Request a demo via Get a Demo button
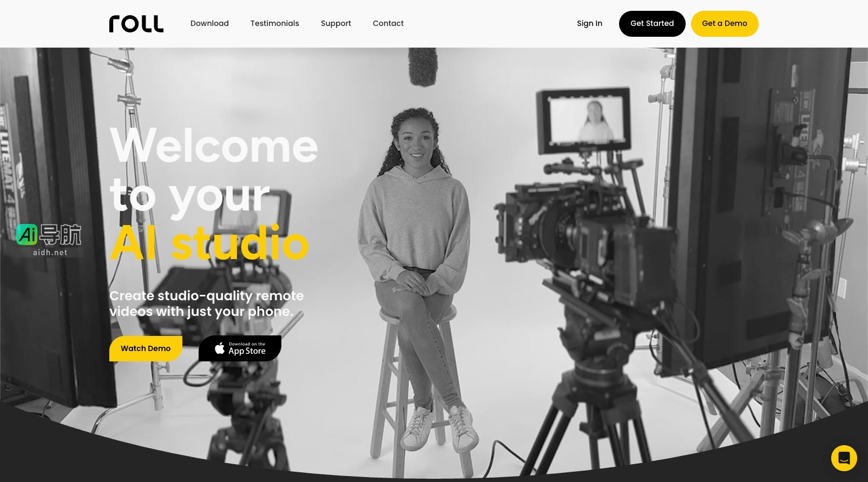The width and height of the screenshot is (868, 482). tap(724, 24)
